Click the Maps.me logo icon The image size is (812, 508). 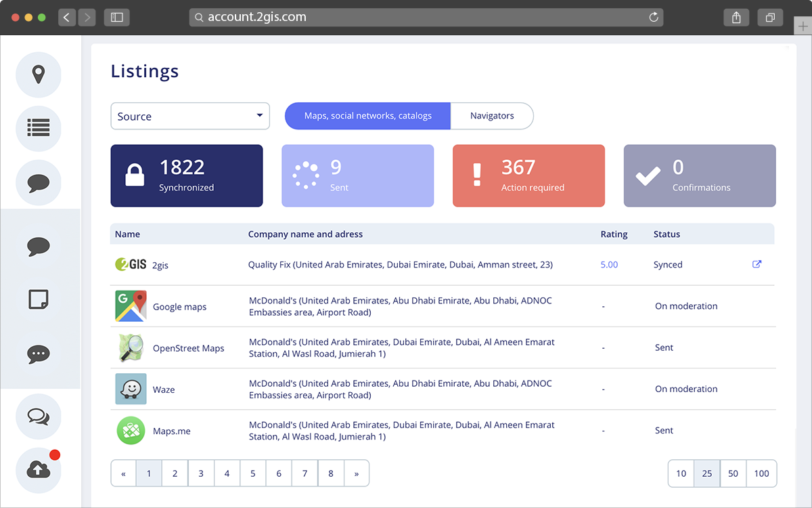[131, 430]
